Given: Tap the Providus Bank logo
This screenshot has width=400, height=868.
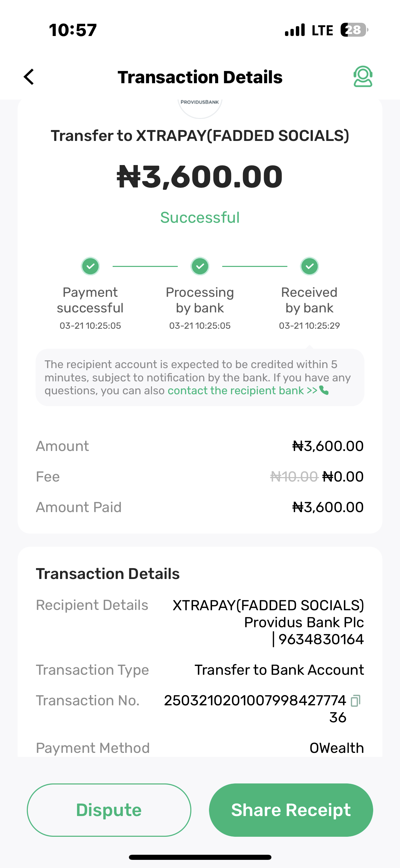Looking at the screenshot, I should coord(200,104).
